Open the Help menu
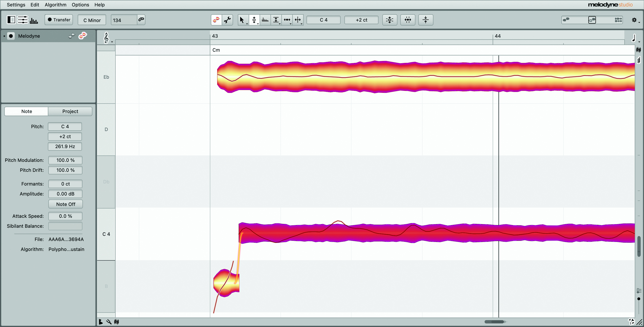Screen dimensions: 644x327 pos(99,5)
